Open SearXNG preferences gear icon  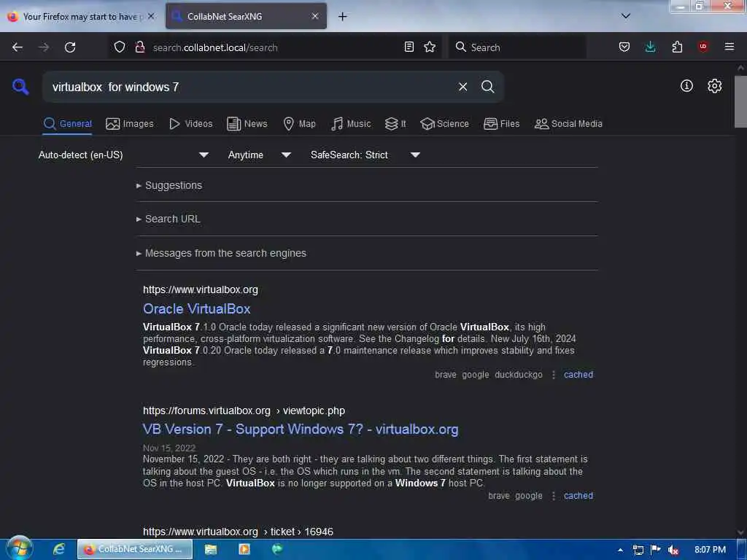click(714, 86)
